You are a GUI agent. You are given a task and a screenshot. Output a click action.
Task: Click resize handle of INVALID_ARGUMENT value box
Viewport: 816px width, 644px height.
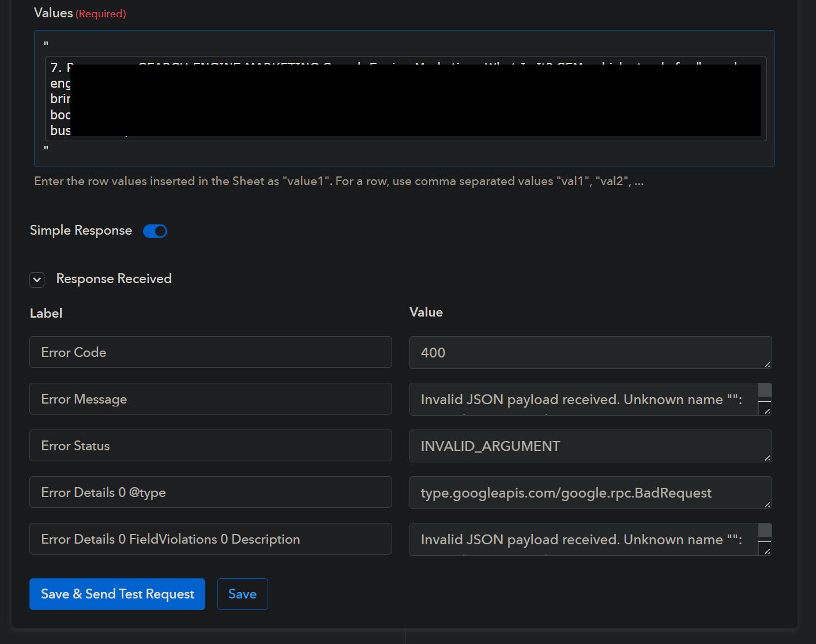point(767,458)
